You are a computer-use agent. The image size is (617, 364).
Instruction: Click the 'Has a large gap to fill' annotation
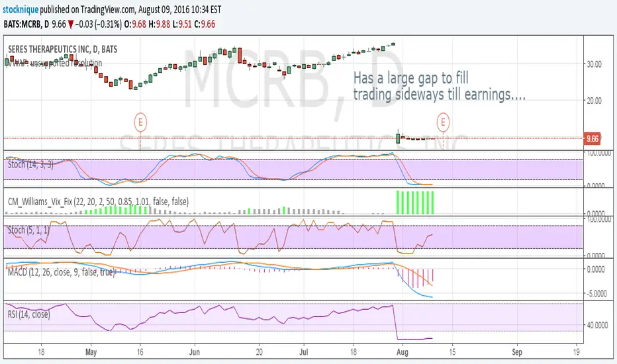click(411, 78)
